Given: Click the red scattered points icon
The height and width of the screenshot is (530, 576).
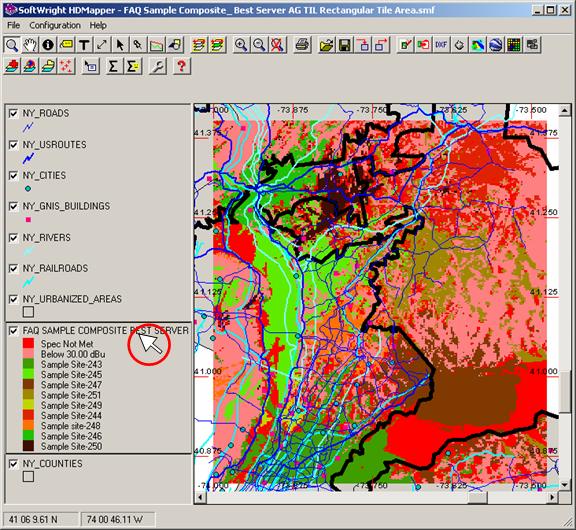Looking at the screenshot, I should pyautogui.click(x=66, y=66).
